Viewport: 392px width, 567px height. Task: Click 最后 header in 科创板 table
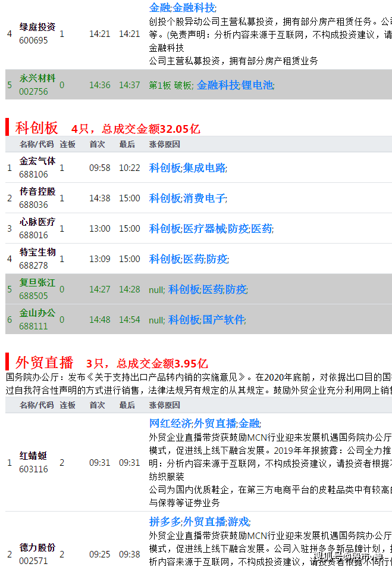[x=127, y=144]
